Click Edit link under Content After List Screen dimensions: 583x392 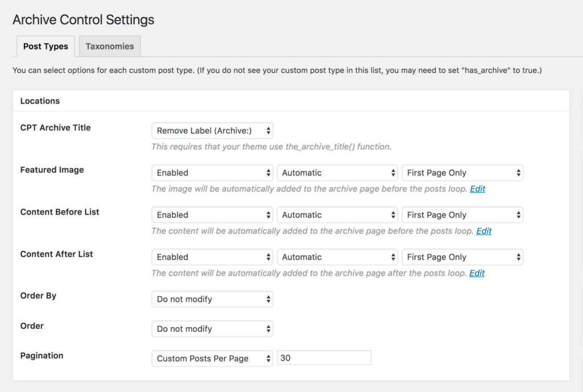(477, 273)
